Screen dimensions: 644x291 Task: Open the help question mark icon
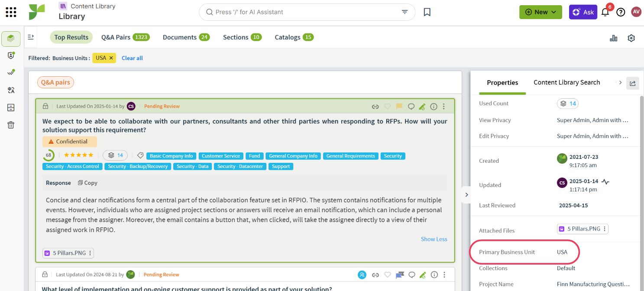[621, 12]
